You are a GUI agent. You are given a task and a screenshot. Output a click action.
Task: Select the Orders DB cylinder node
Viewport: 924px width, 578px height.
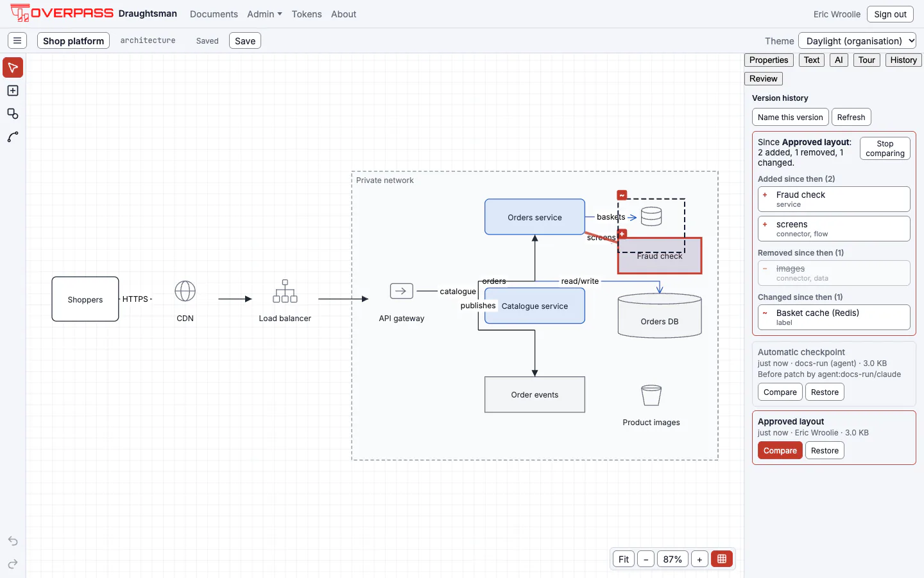tap(660, 315)
